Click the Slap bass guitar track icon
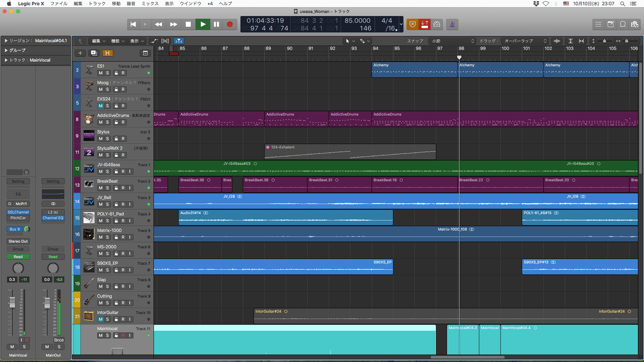Screen dimensions: 644x362 click(x=89, y=283)
